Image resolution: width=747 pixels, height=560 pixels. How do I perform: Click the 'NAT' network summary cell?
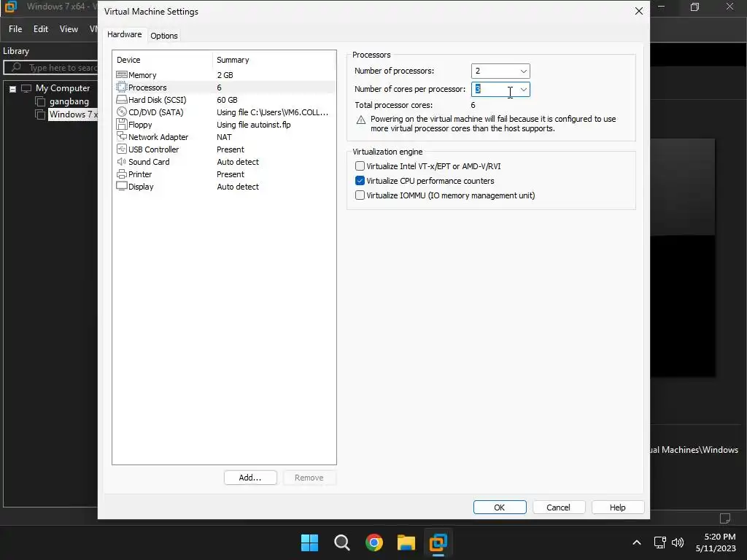tap(224, 137)
